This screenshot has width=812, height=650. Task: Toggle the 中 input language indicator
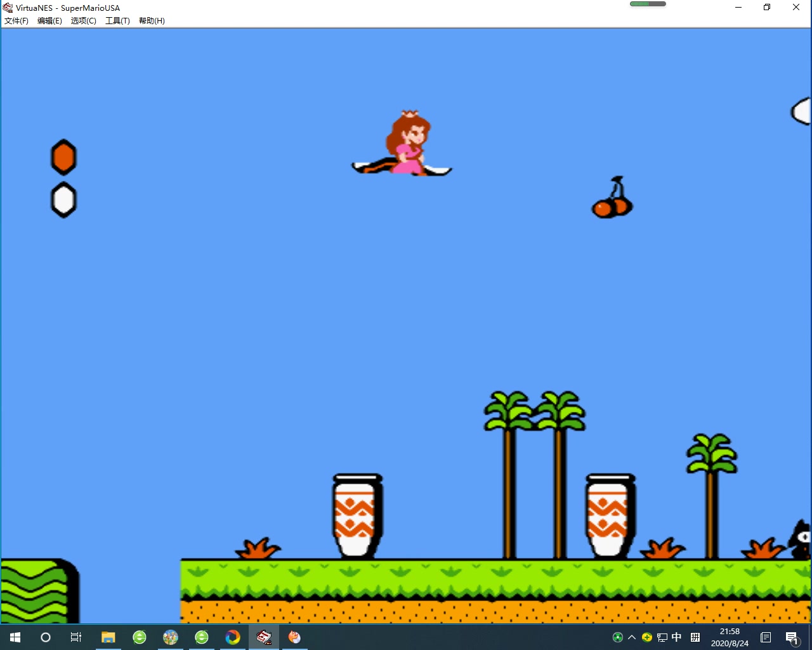click(677, 637)
